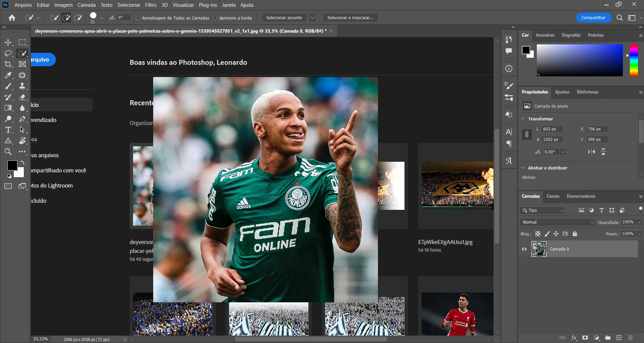Toggle layer filtering on/off switch
Image resolution: width=644 pixels, height=343 pixels.
(x=640, y=210)
